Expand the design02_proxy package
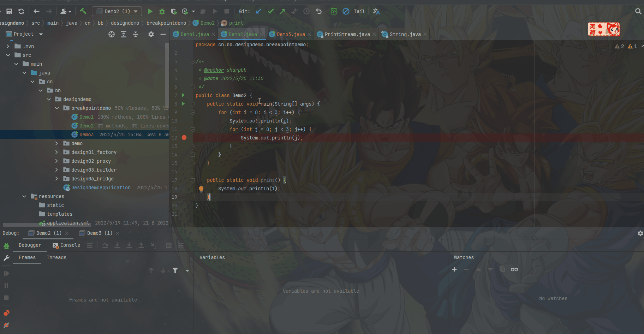 (57, 161)
